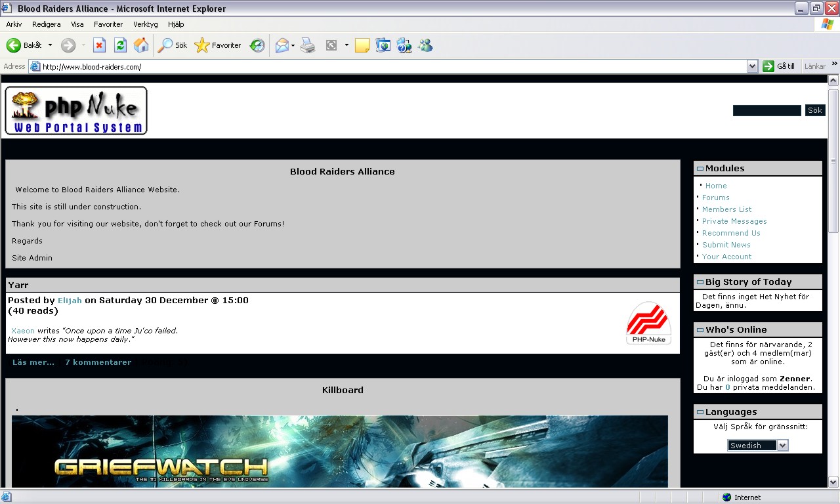Click the grey forward arrow in the toolbar
The image size is (840, 504).
68,45
